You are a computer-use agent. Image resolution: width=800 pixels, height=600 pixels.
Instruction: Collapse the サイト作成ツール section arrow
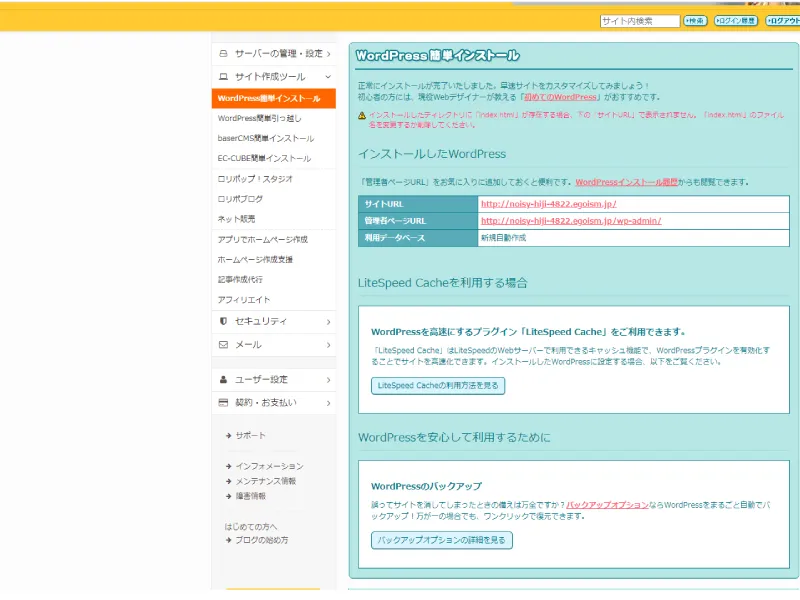coord(328,77)
